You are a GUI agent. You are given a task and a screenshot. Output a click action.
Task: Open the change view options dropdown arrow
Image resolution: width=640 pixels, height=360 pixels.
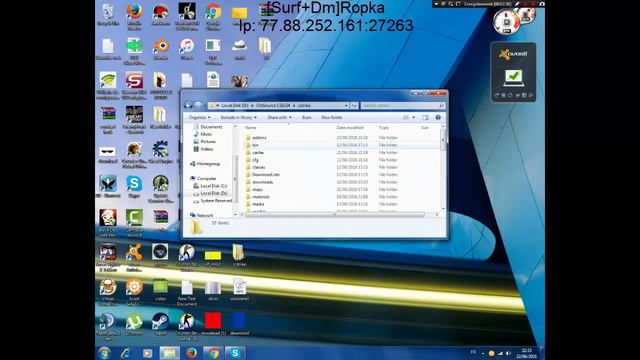pyautogui.click(x=414, y=118)
